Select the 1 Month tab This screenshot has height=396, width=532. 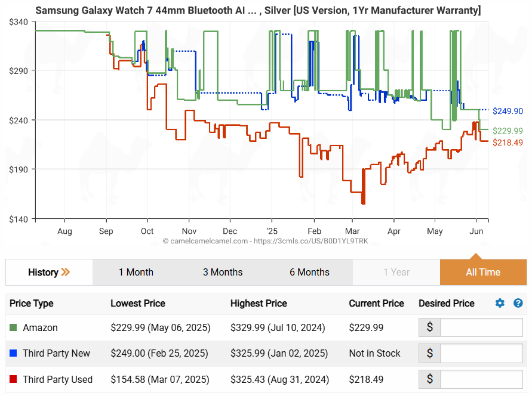[136, 273]
